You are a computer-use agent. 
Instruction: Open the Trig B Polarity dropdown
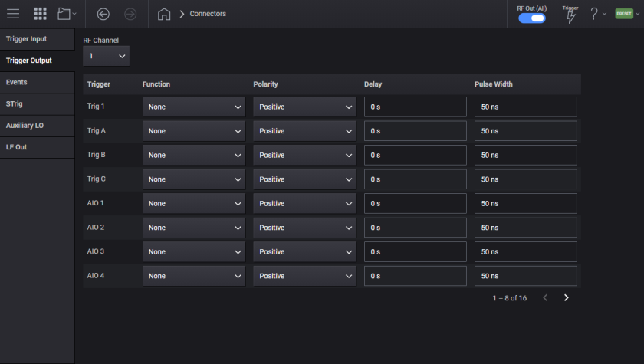point(304,156)
